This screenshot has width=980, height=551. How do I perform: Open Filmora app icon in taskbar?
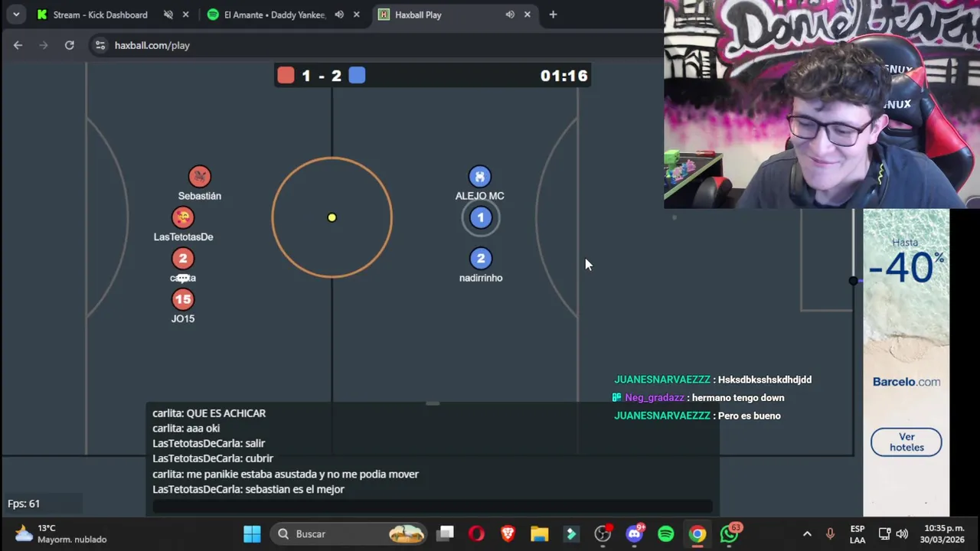point(571,534)
